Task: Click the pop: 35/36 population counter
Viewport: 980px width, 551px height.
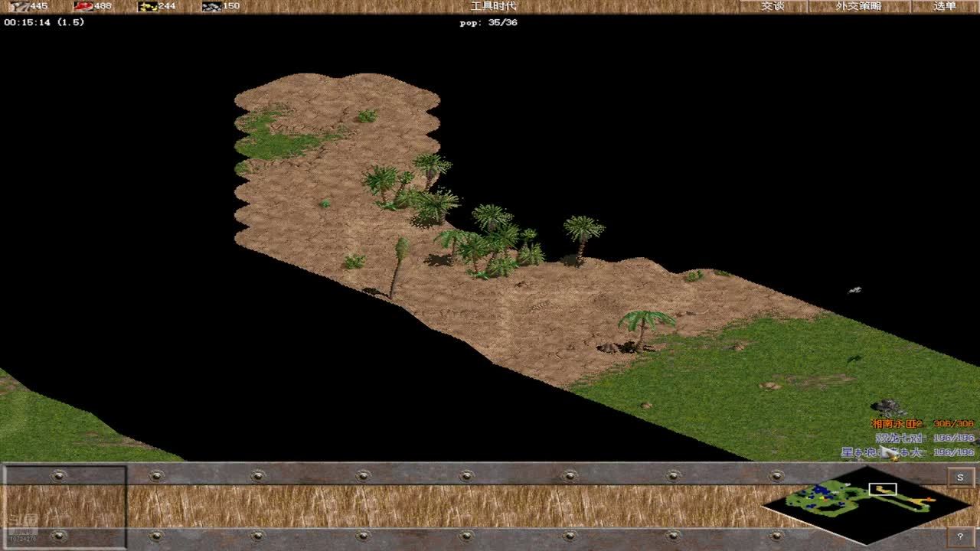Action: tap(488, 23)
